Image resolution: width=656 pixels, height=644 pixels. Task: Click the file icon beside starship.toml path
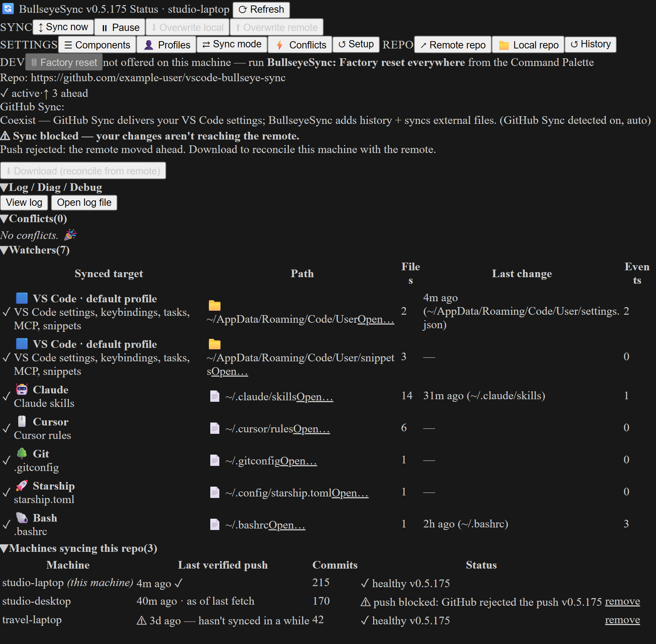pos(215,492)
